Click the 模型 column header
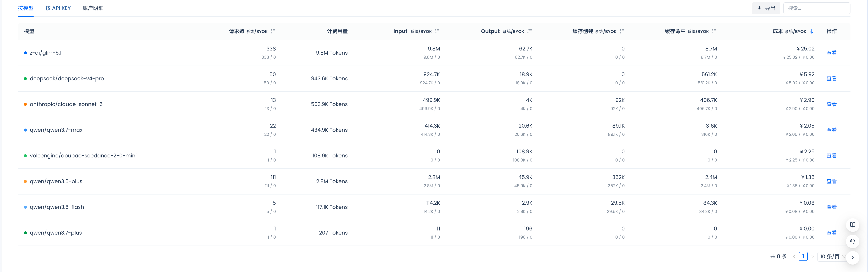Viewport: 868px width, 272px height. click(29, 31)
